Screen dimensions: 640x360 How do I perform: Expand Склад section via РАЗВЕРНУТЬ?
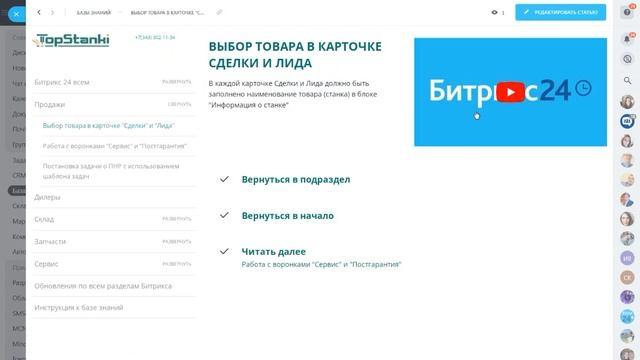point(177,219)
